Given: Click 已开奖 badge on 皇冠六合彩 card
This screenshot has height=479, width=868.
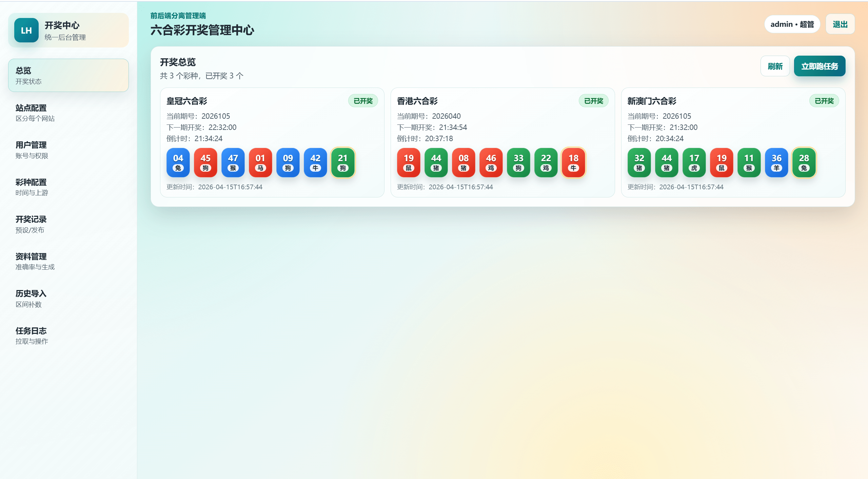Looking at the screenshot, I should point(363,101).
